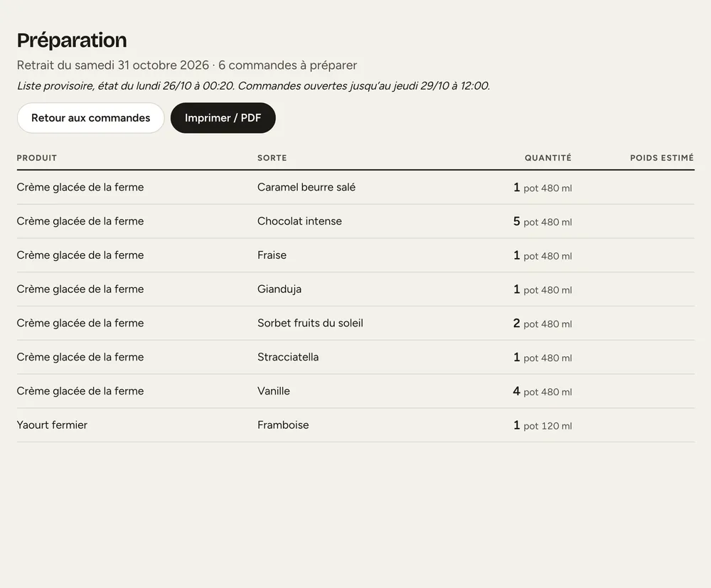The image size is (711, 588).
Task: Select the Chocolat intense variety cell
Action: (300, 221)
